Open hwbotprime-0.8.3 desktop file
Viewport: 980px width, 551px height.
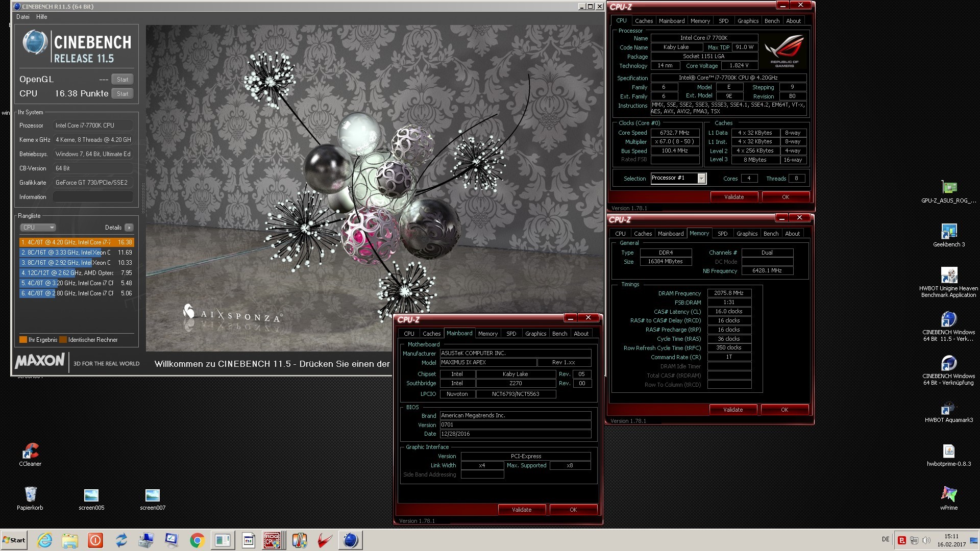[948, 456]
